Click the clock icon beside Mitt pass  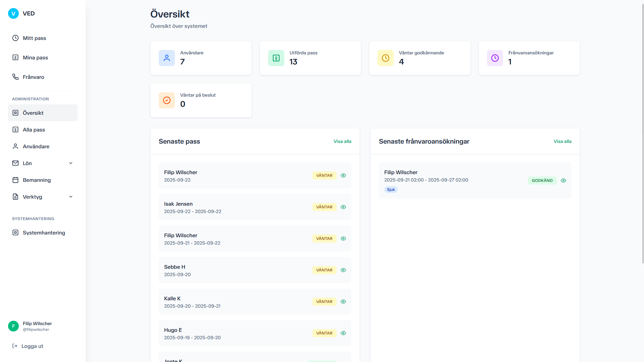pyautogui.click(x=15, y=38)
